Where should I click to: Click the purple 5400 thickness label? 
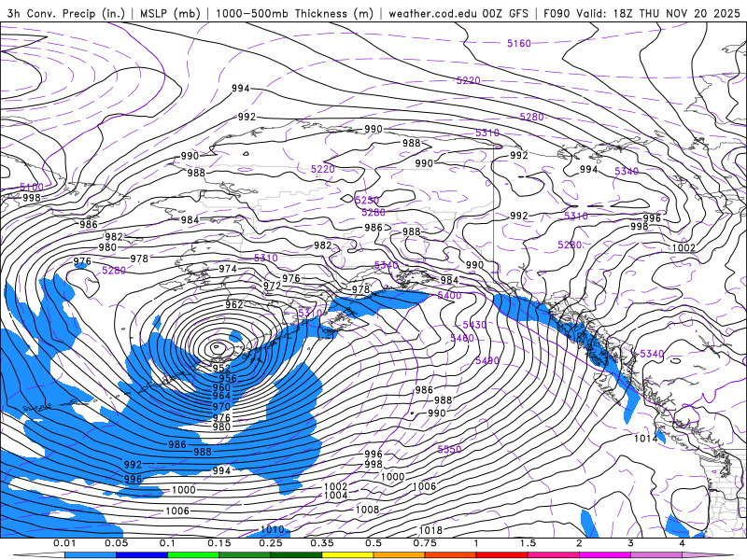coord(449,296)
